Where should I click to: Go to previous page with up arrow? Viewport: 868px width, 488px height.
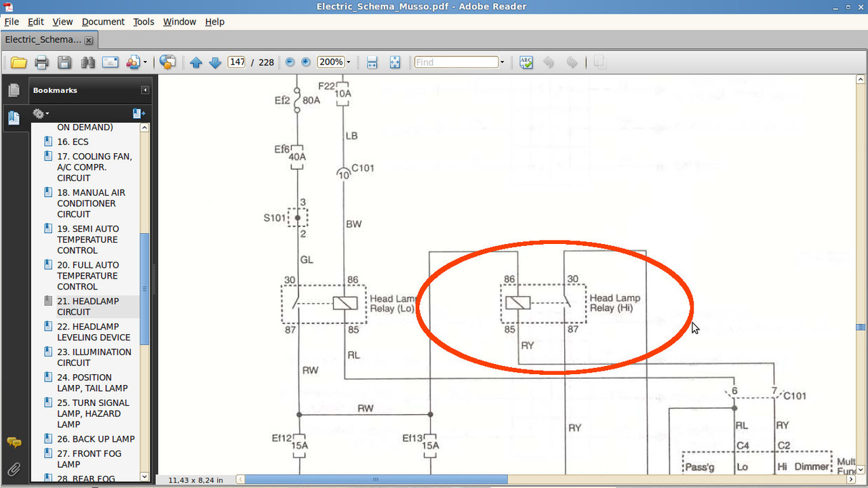pyautogui.click(x=196, y=62)
